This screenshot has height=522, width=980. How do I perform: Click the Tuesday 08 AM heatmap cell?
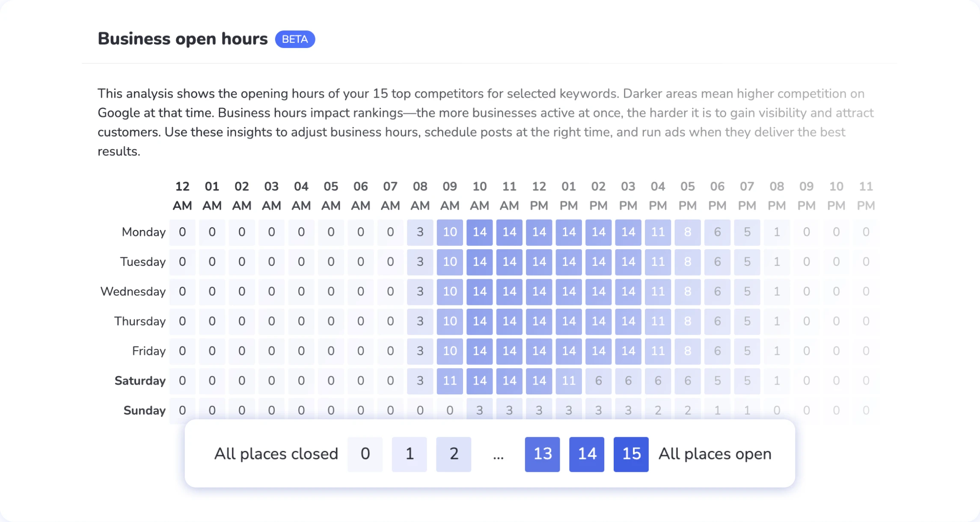[420, 262]
